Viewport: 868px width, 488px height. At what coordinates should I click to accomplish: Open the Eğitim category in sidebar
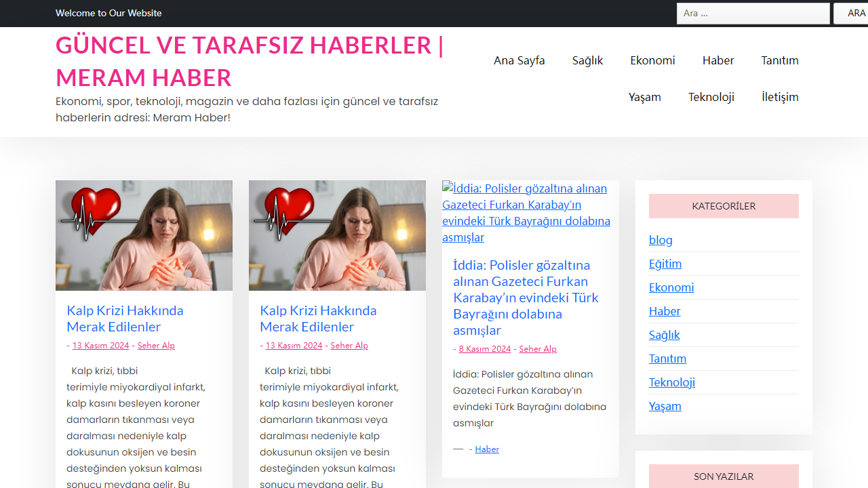pos(665,264)
